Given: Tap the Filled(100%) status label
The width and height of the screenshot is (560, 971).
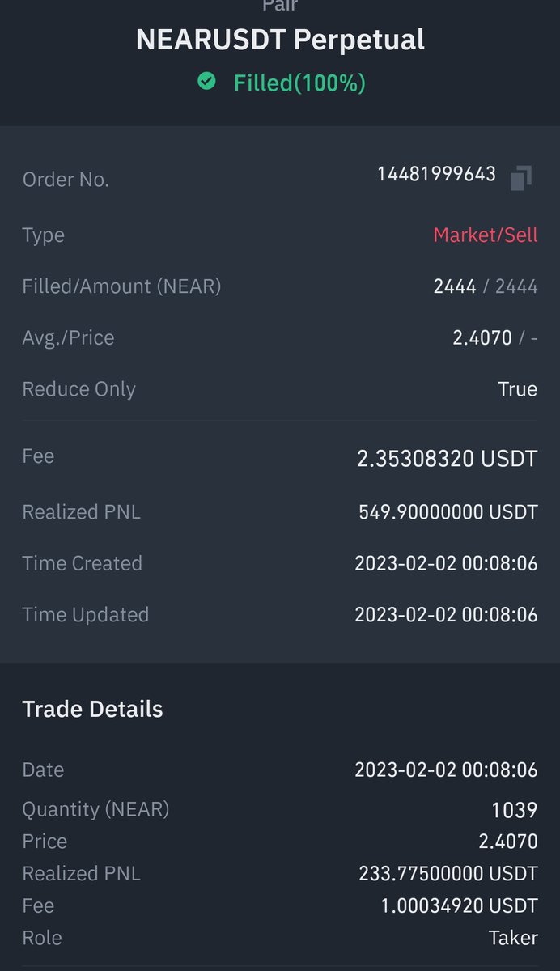Looking at the screenshot, I should (x=299, y=83).
